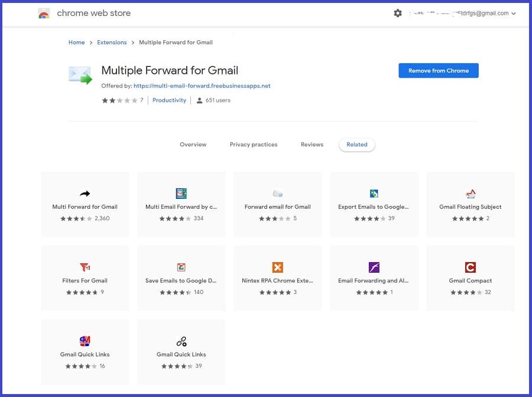The width and height of the screenshot is (532, 397).
Task: Open the Extensions breadcrumb link
Action: point(112,43)
